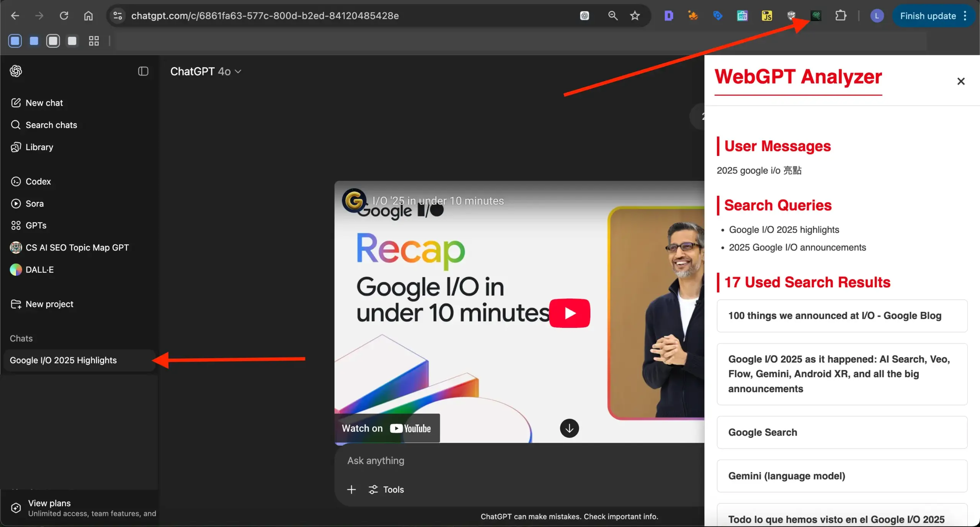Click the ChatGPT logo in sidebar
The width and height of the screenshot is (980, 527).
coord(16,71)
